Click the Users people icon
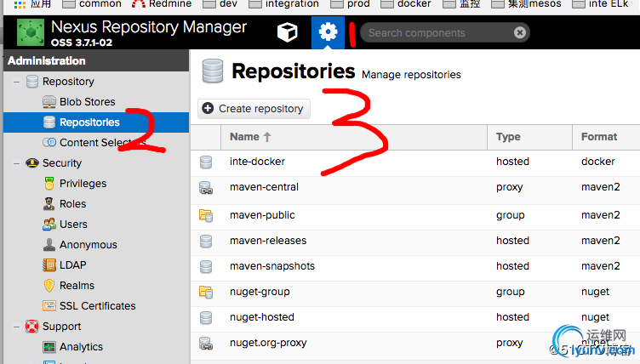 coord(49,224)
